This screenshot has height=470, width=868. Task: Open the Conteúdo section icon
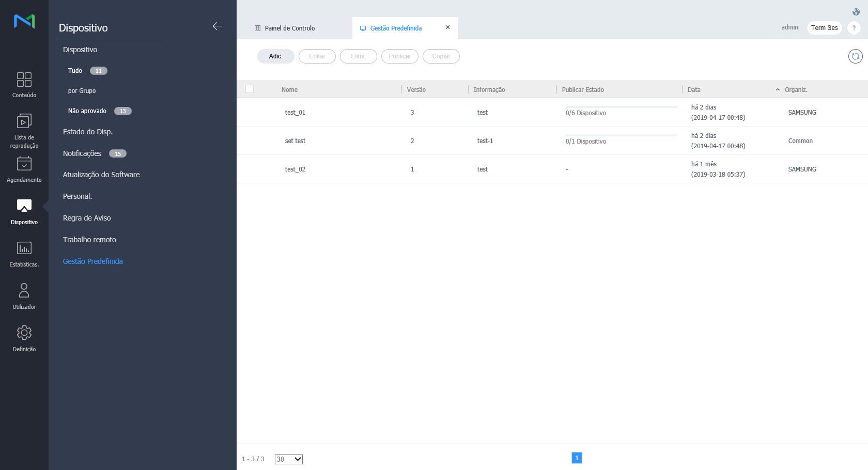tap(24, 80)
